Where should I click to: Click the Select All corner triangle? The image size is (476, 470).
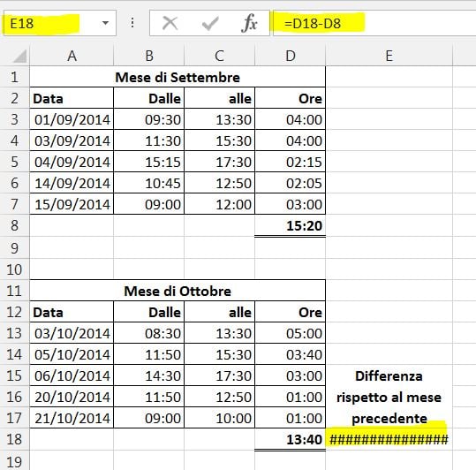(x=20, y=56)
